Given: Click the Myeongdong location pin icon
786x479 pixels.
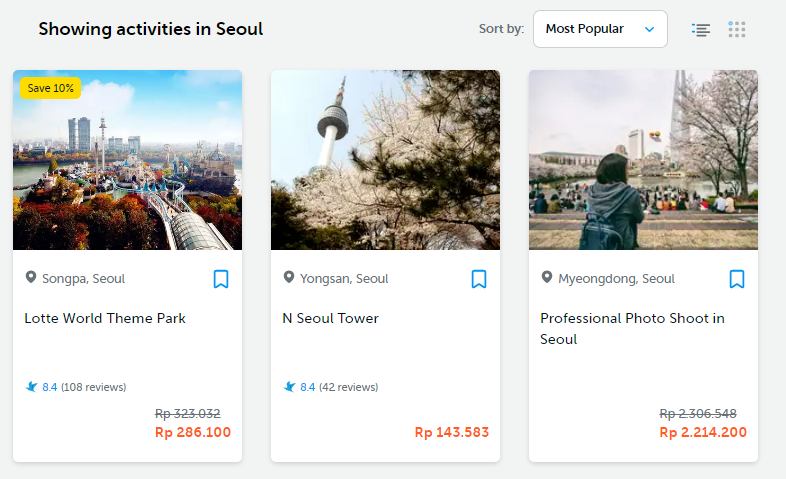Looking at the screenshot, I should tap(547, 278).
